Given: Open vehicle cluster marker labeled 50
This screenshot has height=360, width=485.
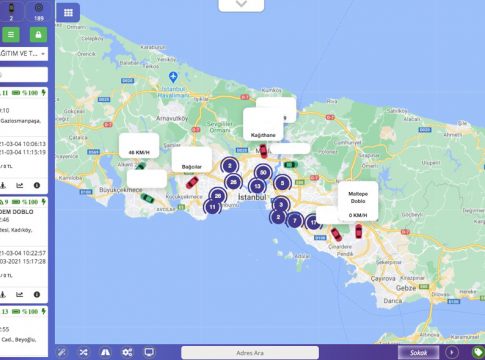Looking at the screenshot, I should pos(263,173).
